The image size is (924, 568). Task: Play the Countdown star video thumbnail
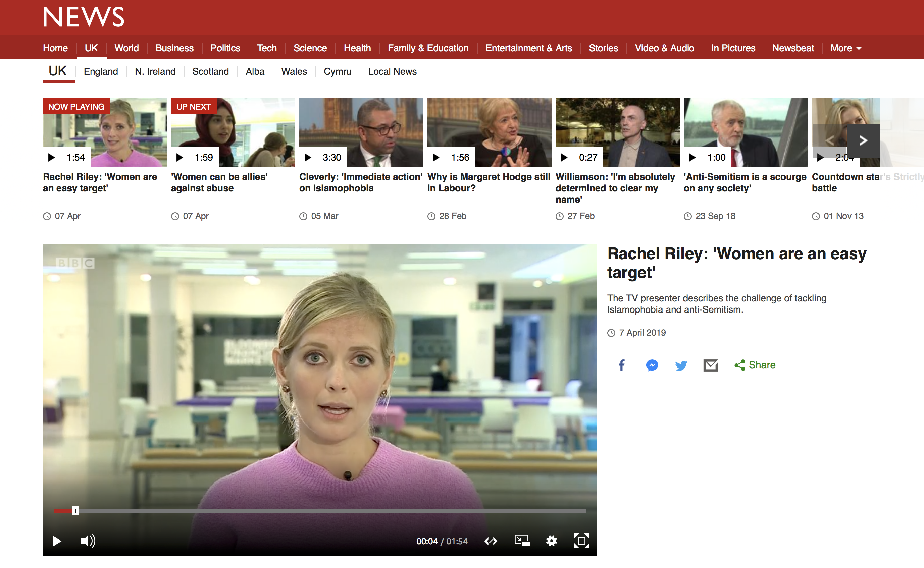[829, 113]
